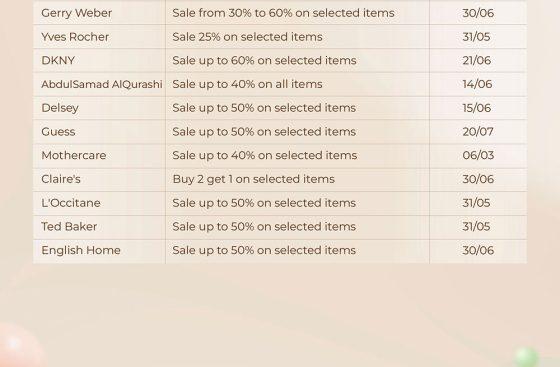Select the 'Sale 25% on selected items' offer
Screen dimensions: 560x367
point(247,37)
